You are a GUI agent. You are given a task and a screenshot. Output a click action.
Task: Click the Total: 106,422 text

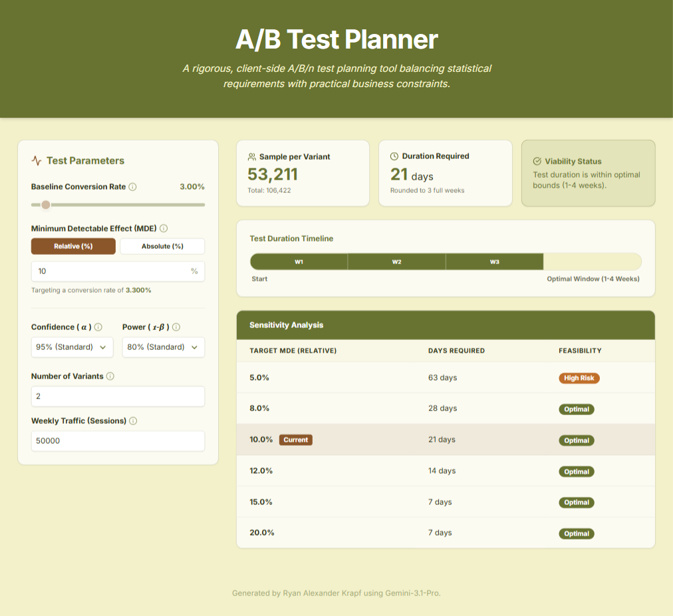(269, 191)
